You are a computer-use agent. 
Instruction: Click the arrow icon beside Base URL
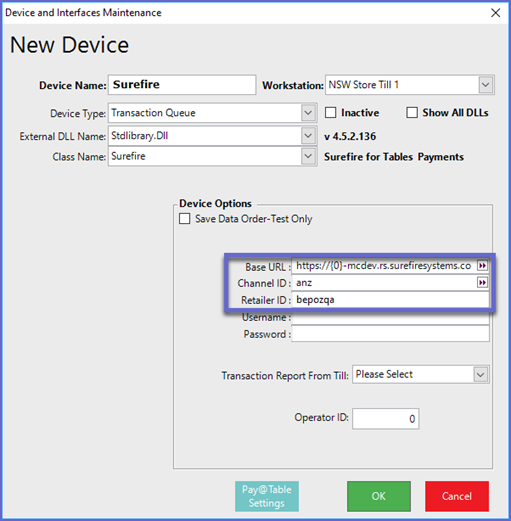pyautogui.click(x=482, y=265)
